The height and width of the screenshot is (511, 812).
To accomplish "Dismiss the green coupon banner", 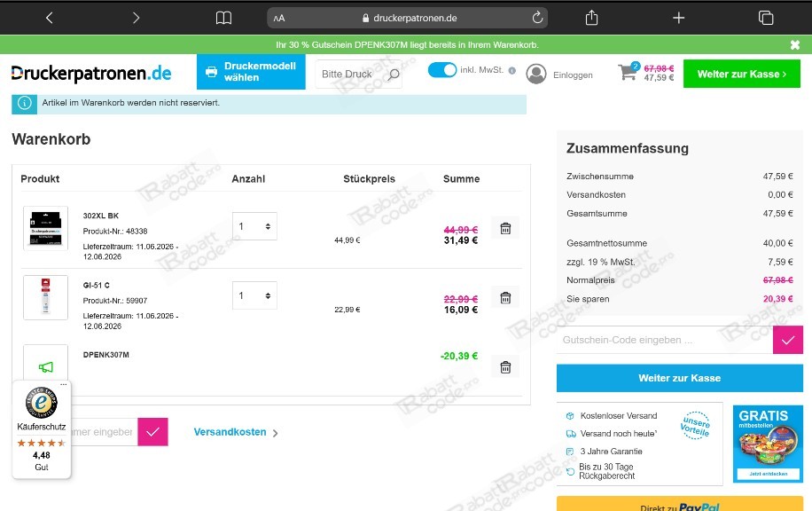I will [x=795, y=44].
